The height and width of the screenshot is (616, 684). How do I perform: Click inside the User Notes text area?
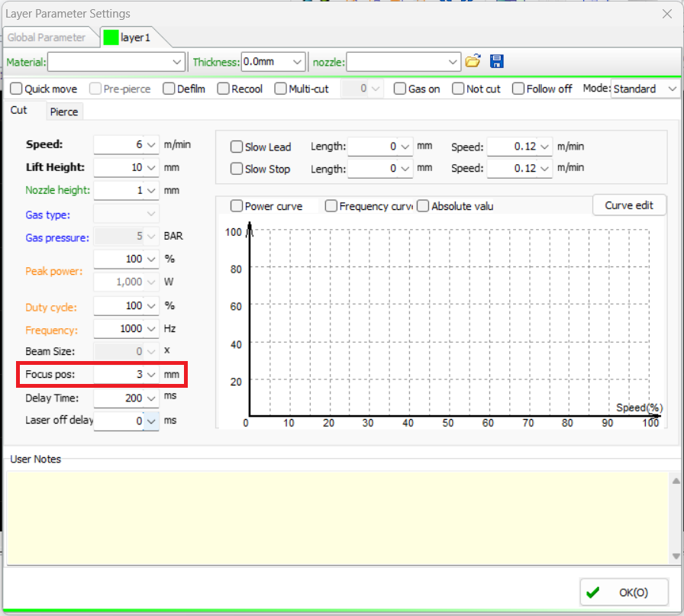coord(336,518)
